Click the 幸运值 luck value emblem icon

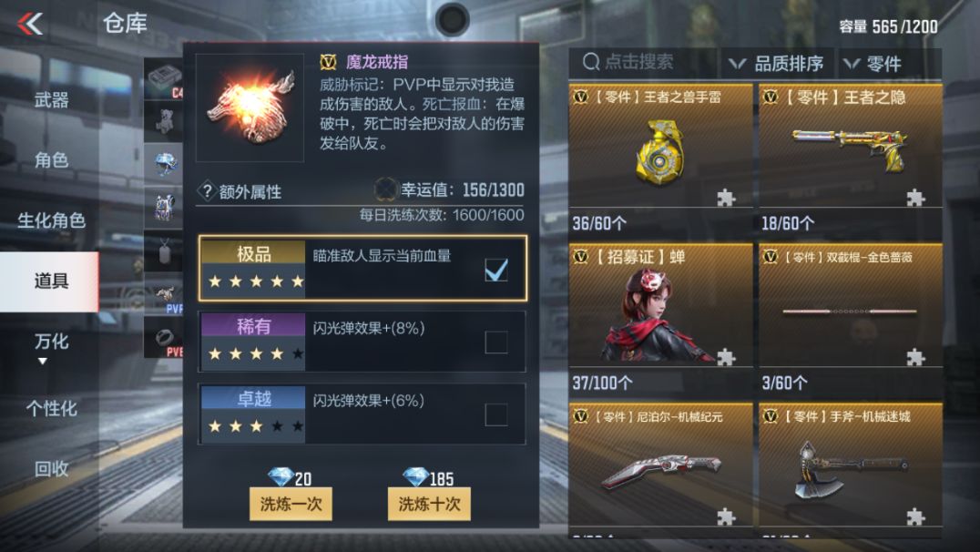[385, 189]
